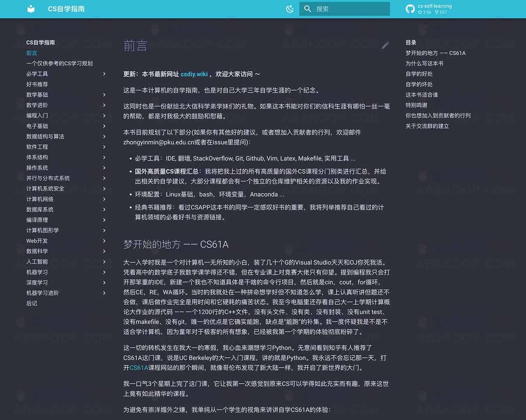Click the 前言 page heading
Image resolution: width=526 pixels, height=420 pixels.
tap(135, 46)
